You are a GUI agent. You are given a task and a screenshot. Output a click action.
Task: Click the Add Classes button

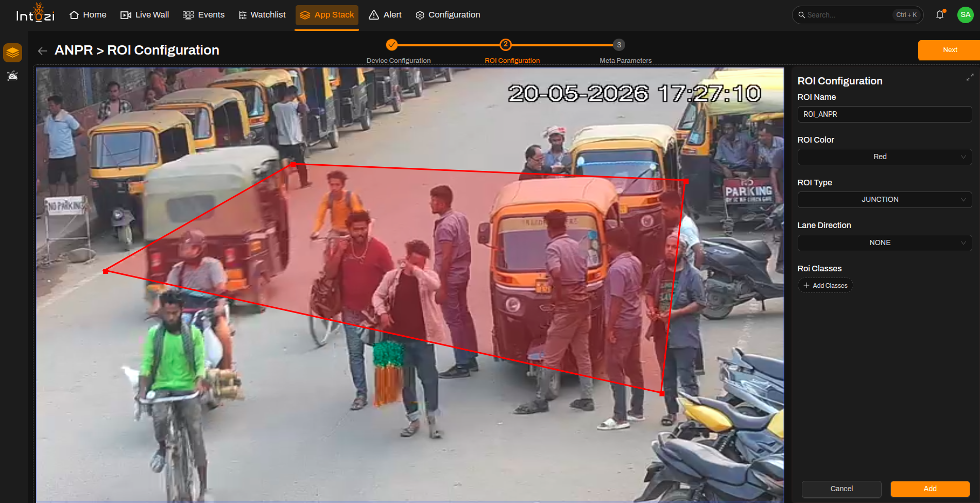pyautogui.click(x=825, y=285)
